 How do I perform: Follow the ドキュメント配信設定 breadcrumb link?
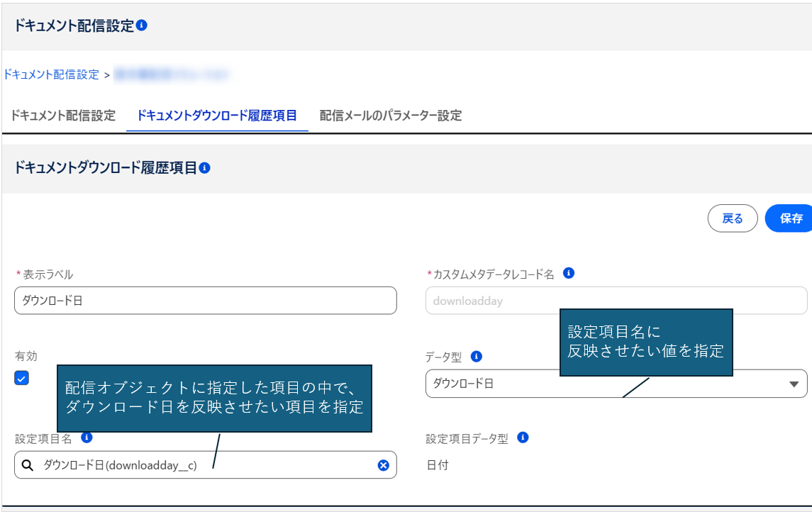[x=51, y=74]
